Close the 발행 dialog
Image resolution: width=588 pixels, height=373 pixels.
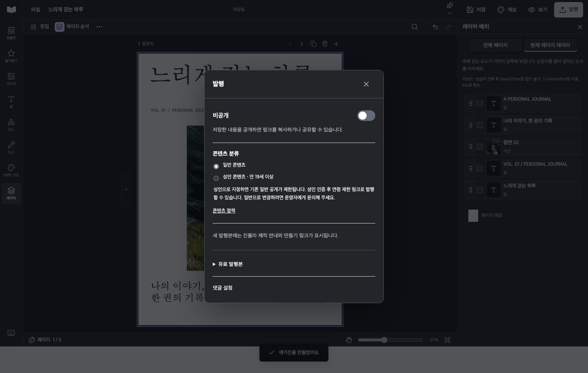pyautogui.click(x=366, y=84)
